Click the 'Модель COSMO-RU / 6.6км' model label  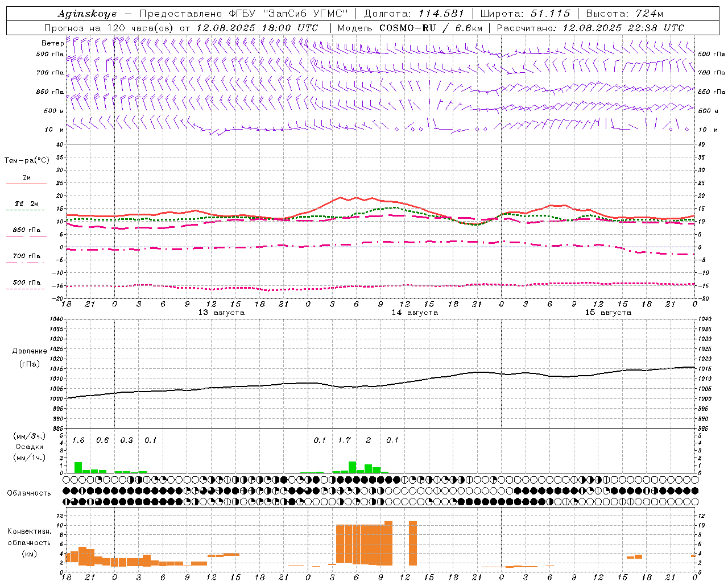pos(409,28)
